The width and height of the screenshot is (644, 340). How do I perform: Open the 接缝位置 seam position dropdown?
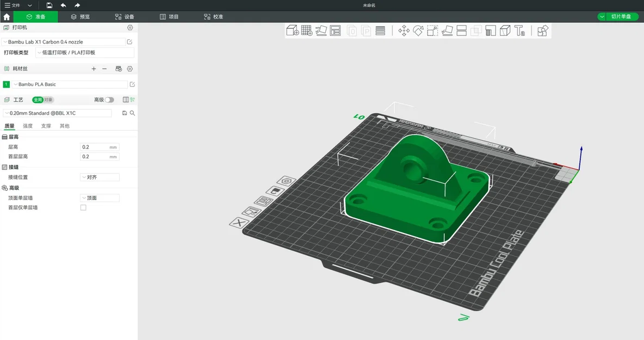point(100,177)
